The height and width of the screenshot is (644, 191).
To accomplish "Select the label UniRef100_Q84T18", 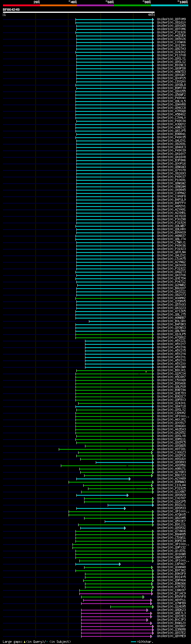I will click(171, 406).
